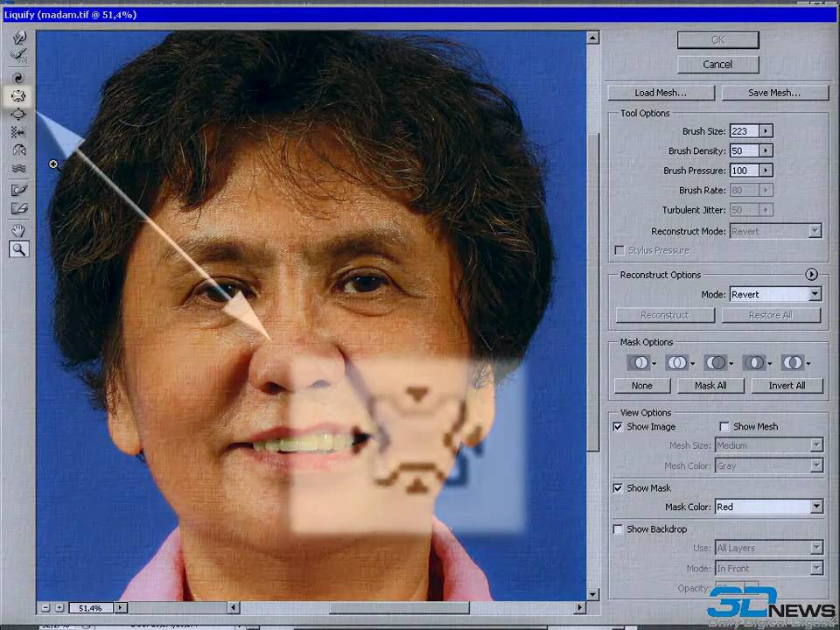Open the Mesh Size Medium dropdown
Viewport: 840px width, 630px height.
point(816,445)
